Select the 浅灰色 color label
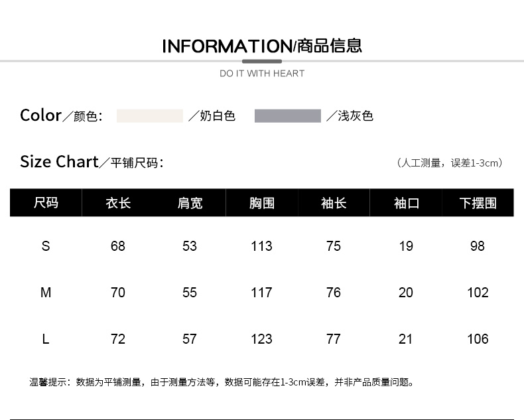524x420 pixels. click(x=356, y=116)
